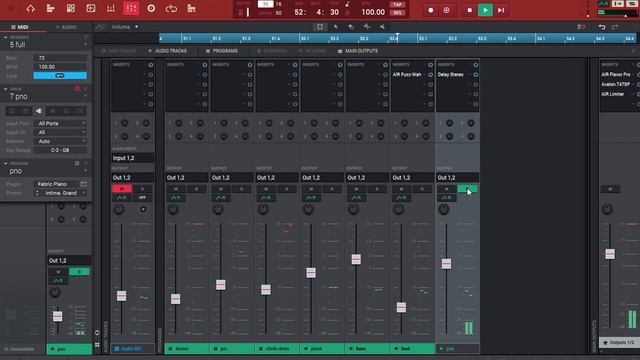Select the highlighted speaker track type icon
Image resolution: width=640 pixels, height=360 pixels.
pos(39,111)
